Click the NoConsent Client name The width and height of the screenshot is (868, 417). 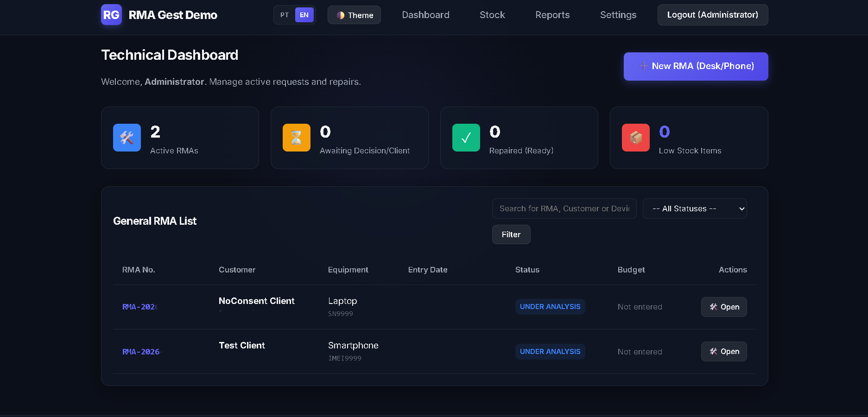tap(257, 301)
